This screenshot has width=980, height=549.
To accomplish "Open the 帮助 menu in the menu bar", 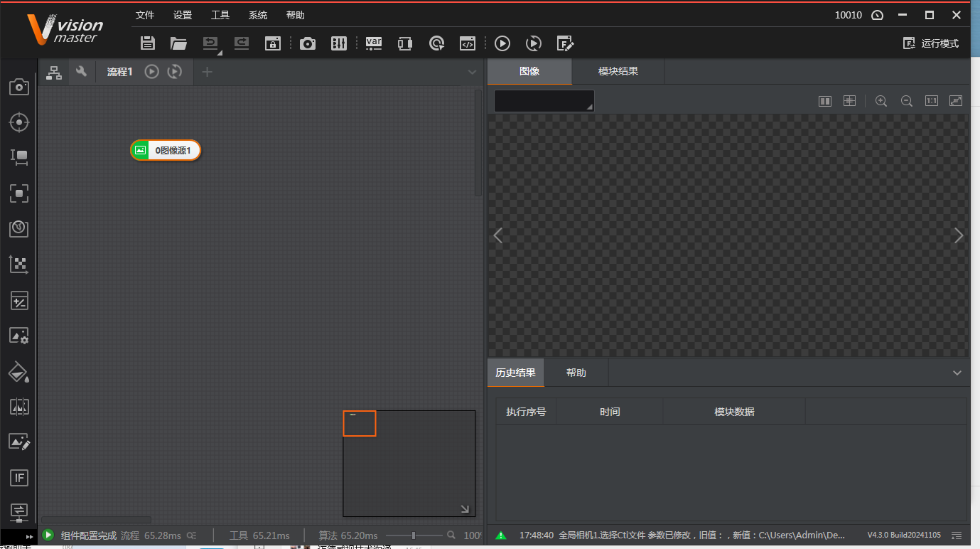I will coord(296,15).
